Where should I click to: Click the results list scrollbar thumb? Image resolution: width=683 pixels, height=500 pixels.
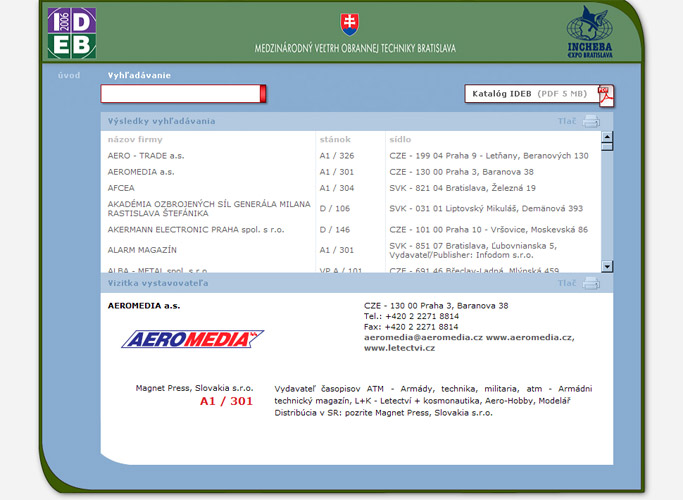[x=607, y=147]
